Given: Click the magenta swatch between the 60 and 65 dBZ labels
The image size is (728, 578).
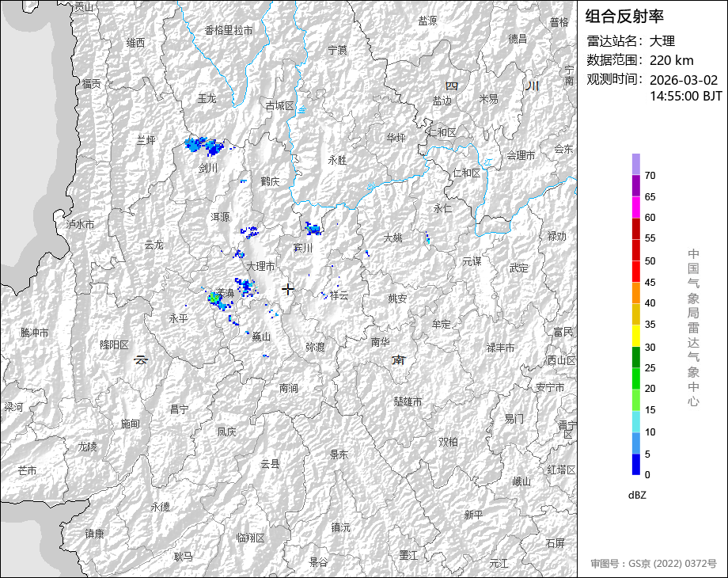Looking at the screenshot, I should click(x=635, y=207).
